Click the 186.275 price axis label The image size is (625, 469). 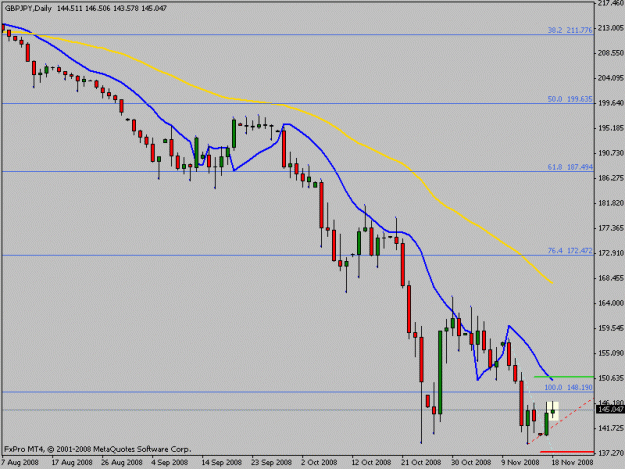(x=610, y=178)
